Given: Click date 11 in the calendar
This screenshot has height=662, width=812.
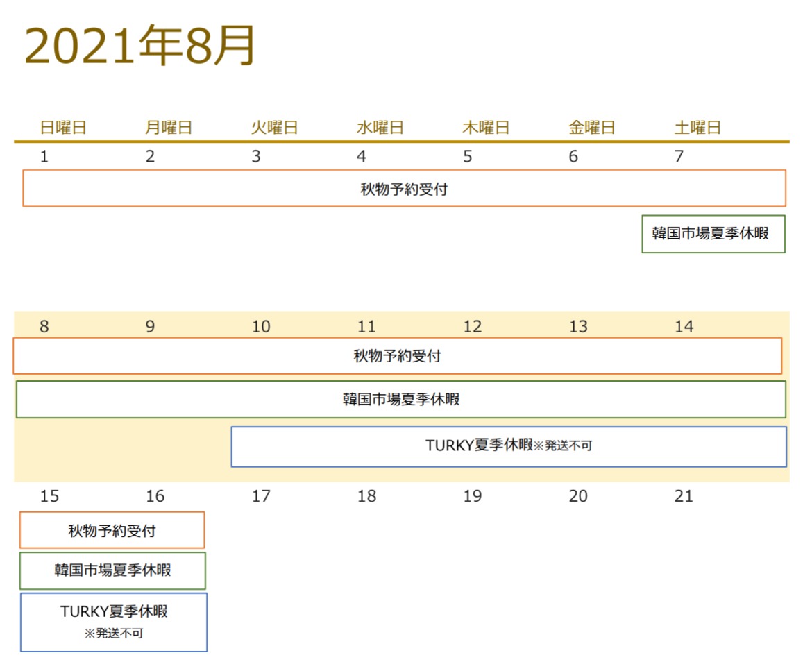Looking at the screenshot, I should [366, 327].
